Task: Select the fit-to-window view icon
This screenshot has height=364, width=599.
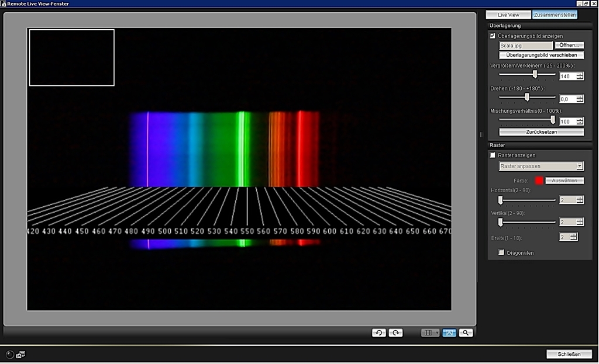Action: click(449, 332)
